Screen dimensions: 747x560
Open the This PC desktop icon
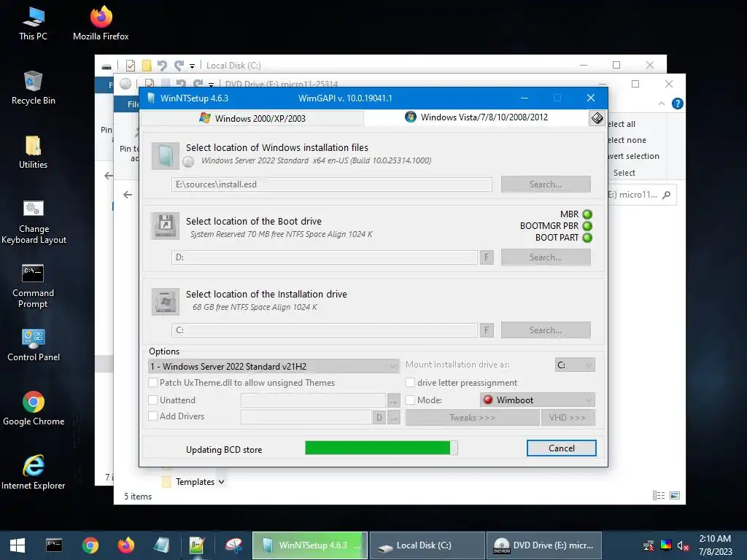(33, 24)
